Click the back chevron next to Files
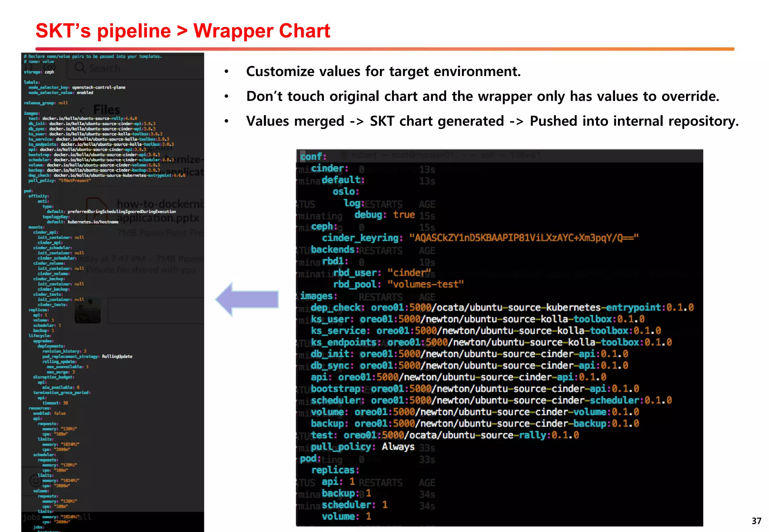The image size is (769, 532). click(x=82, y=110)
